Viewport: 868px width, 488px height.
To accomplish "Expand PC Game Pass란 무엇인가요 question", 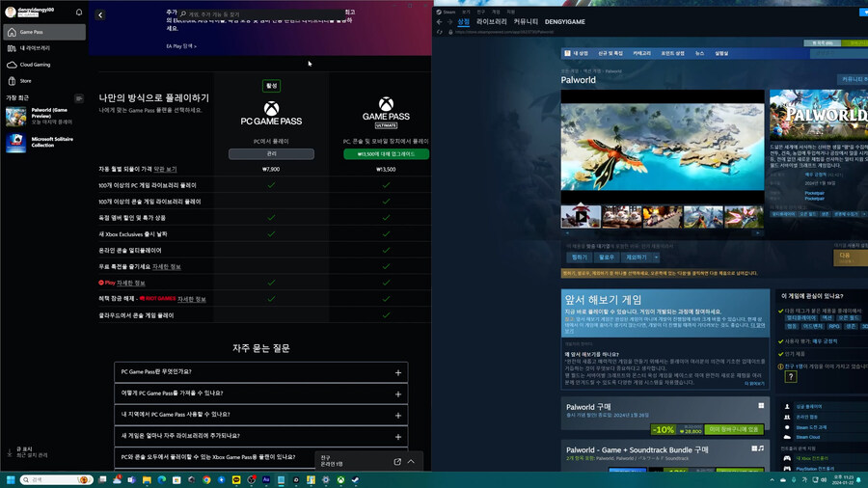I will 260,372.
